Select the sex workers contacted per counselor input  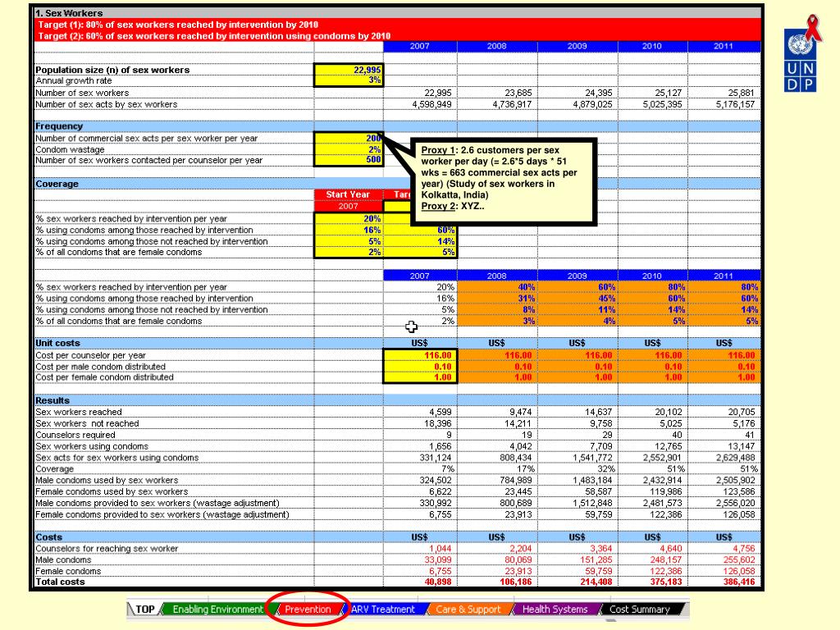point(348,160)
